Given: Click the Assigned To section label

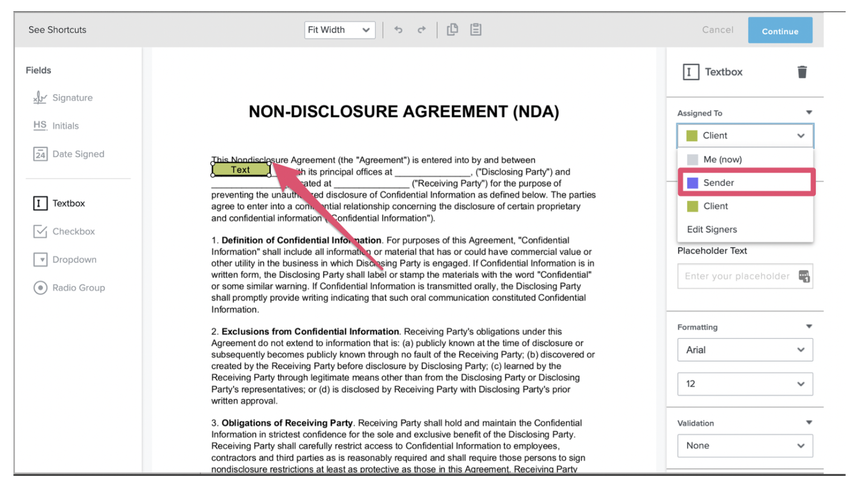Looking at the screenshot, I should pyautogui.click(x=700, y=113).
